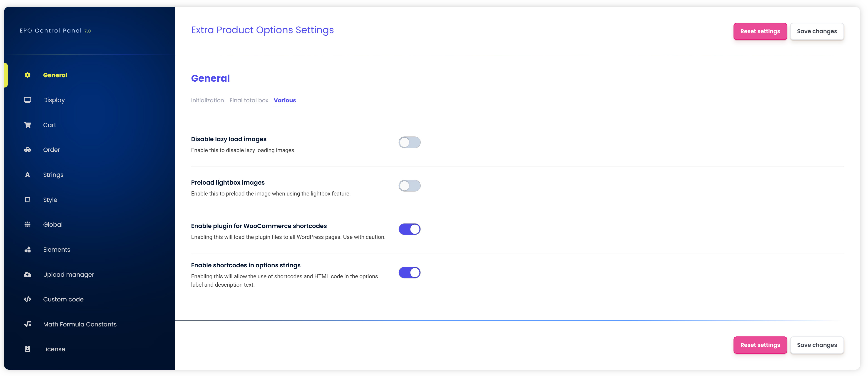Turn on Preload lightbox images
Screen dimensions: 868x376
click(x=409, y=185)
